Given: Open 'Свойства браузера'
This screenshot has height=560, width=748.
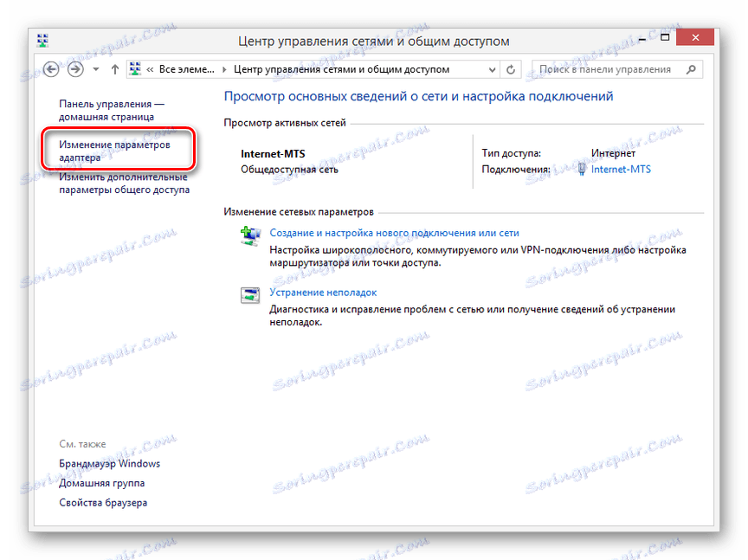Looking at the screenshot, I should click(103, 503).
